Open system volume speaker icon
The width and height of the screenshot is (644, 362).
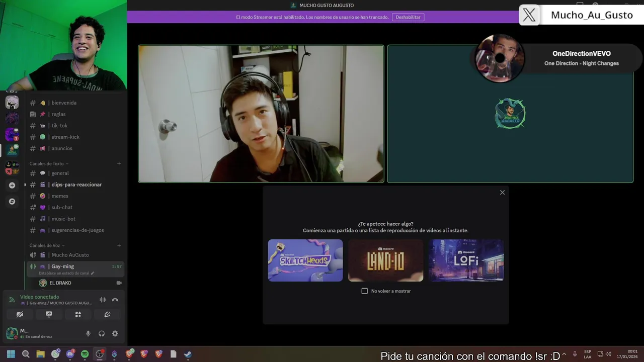point(608,354)
